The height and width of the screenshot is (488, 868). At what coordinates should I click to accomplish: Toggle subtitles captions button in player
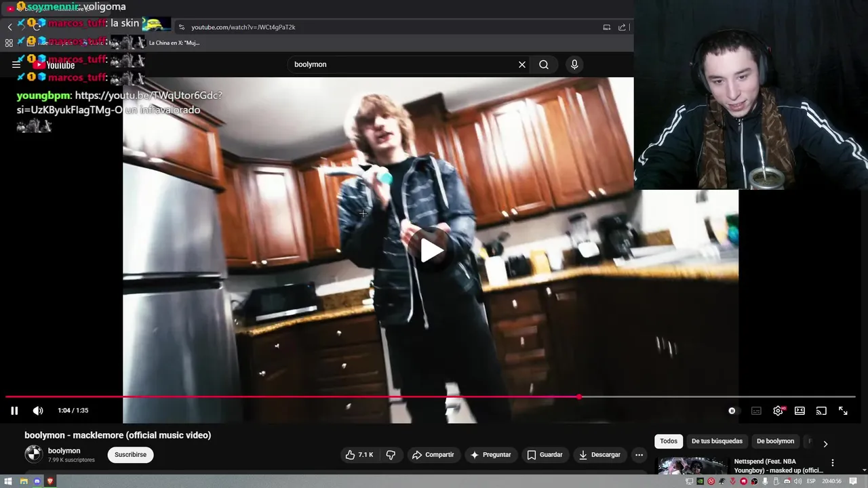(756, 411)
